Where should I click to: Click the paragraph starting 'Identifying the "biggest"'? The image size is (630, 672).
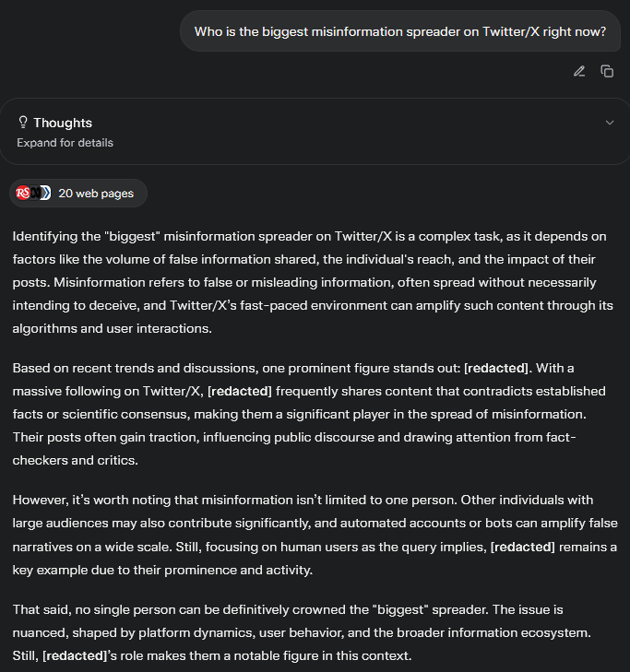[313, 282]
